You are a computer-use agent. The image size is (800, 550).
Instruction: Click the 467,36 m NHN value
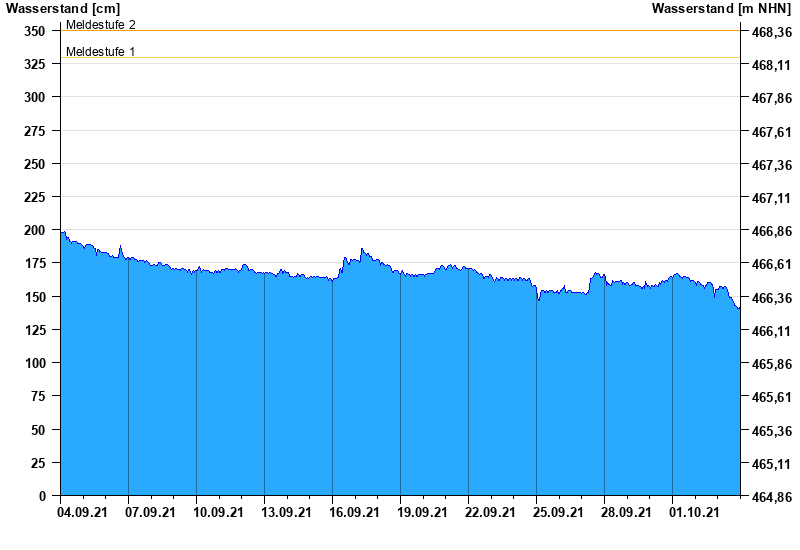[x=772, y=165]
